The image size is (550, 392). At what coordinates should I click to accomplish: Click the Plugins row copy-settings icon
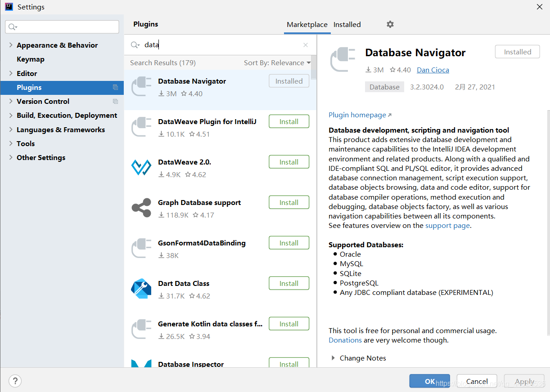pos(116,87)
